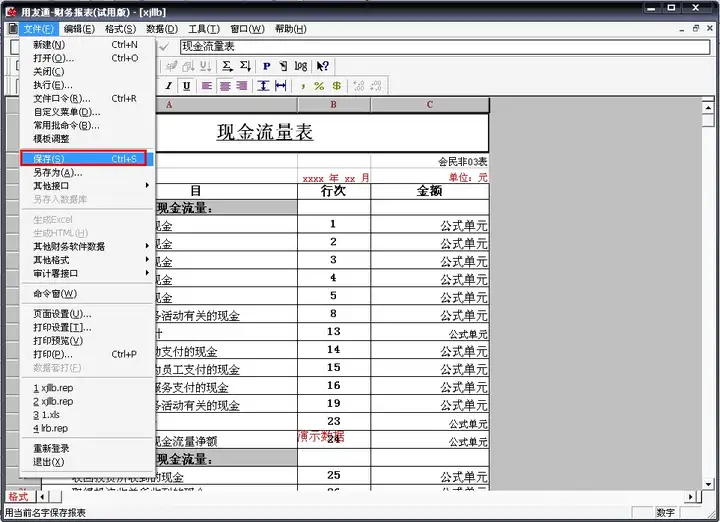Click the column sum sigma icon
Screen dimensions: 720x522
246,66
